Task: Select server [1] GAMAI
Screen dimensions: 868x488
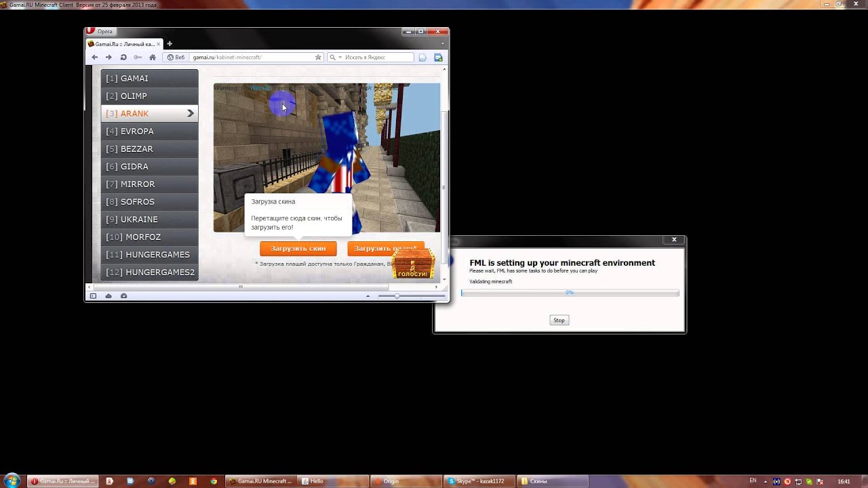Action: (149, 78)
